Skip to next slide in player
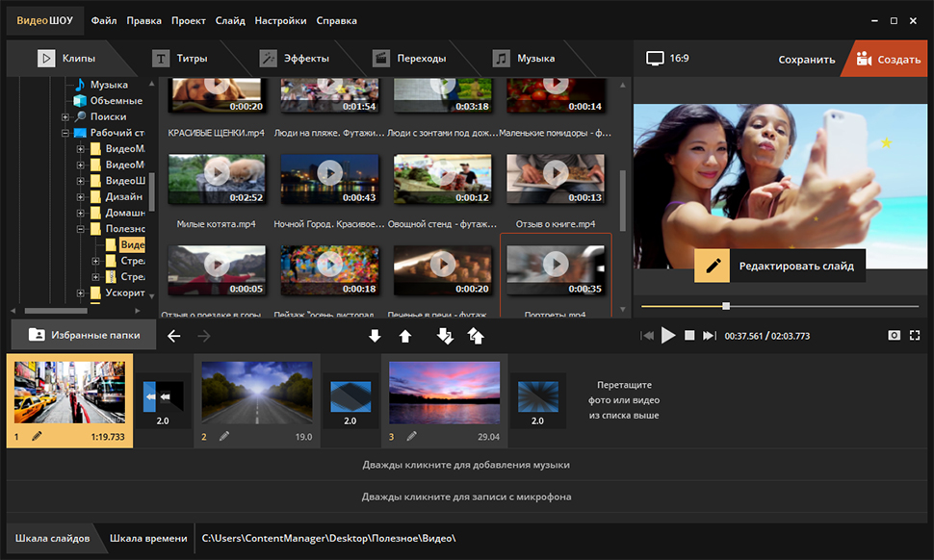Image resolution: width=934 pixels, height=560 pixels. tap(710, 336)
